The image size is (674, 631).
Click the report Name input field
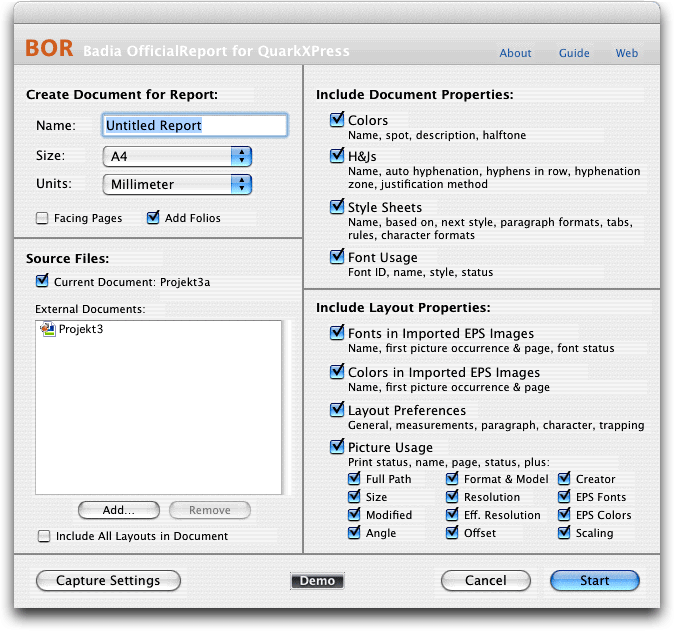(195, 125)
